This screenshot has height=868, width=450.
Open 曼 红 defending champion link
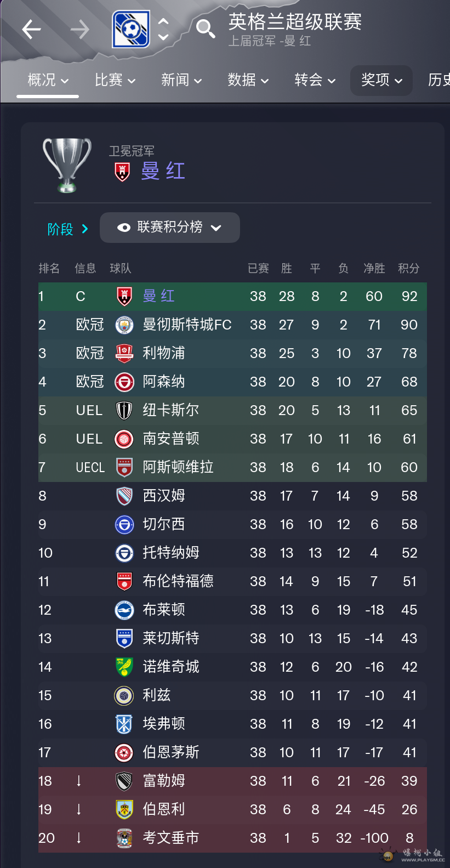click(163, 171)
